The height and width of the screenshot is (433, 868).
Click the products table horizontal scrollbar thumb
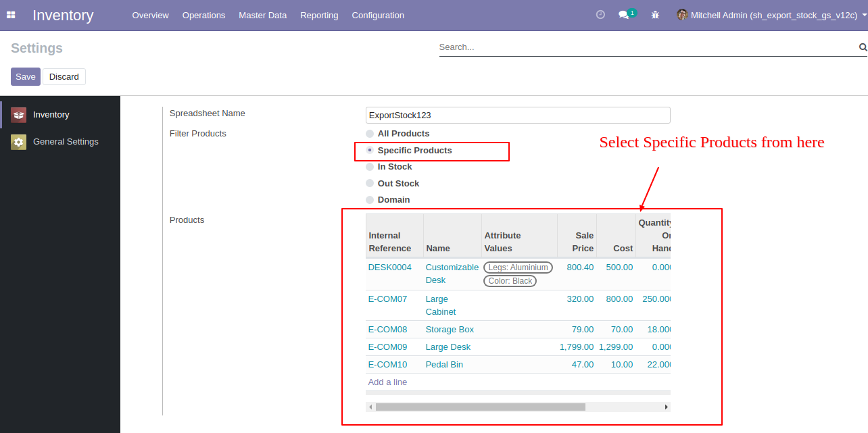[x=481, y=407]
